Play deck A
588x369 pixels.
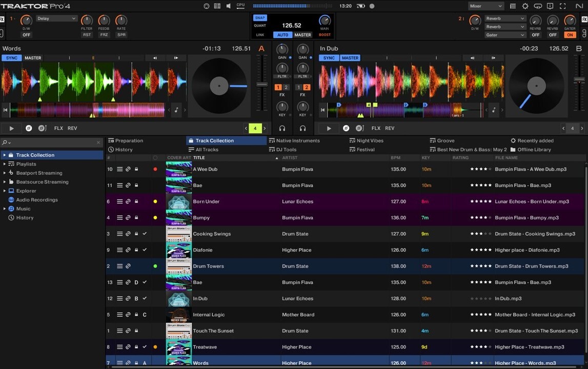point(12,128)
